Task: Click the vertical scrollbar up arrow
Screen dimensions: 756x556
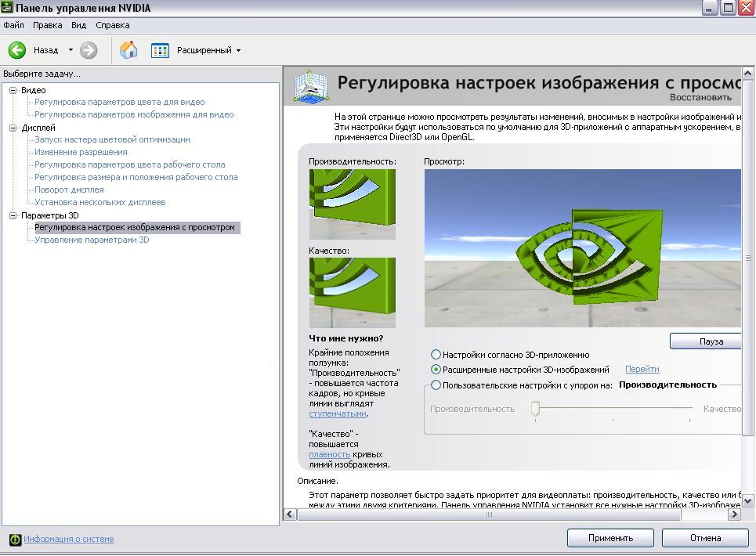Action: click(748, 74)
